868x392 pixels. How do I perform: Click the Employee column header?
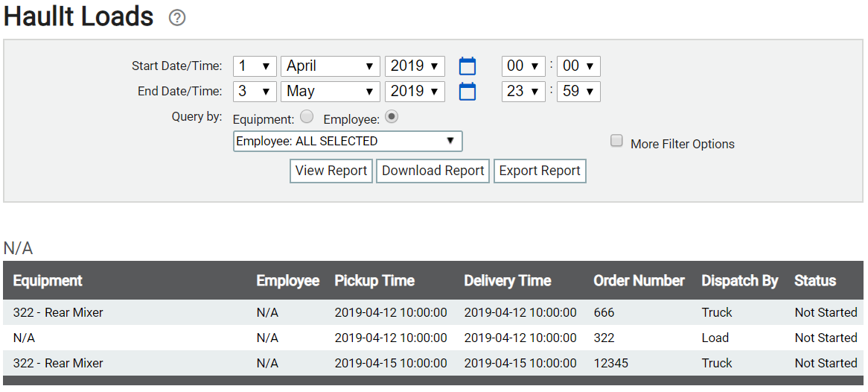click(x=288, y=280)
